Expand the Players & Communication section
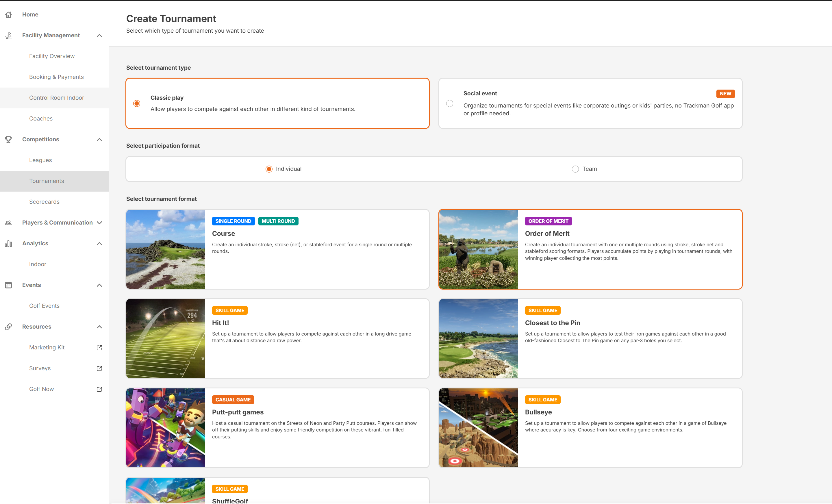 click(99, 223)
